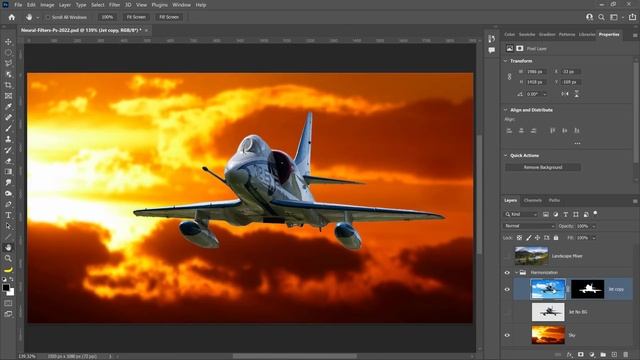Open the Window menu
Screen dimensions: 640x360
click(x=181, y=5)
